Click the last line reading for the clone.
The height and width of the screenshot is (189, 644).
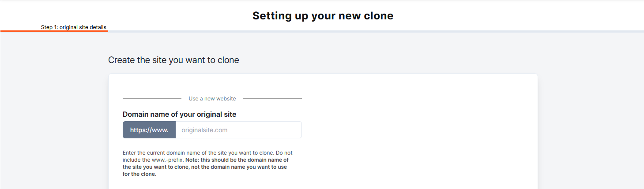139,174
